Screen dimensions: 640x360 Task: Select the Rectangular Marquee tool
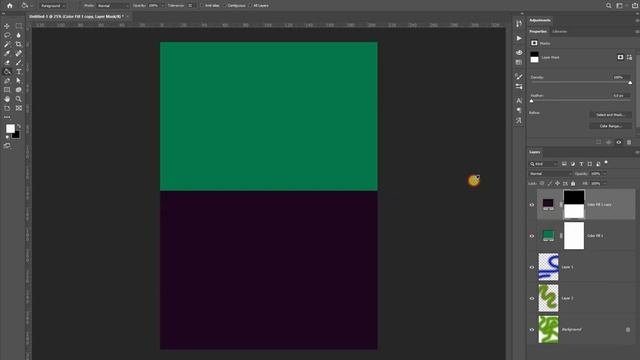click(18, 26)
